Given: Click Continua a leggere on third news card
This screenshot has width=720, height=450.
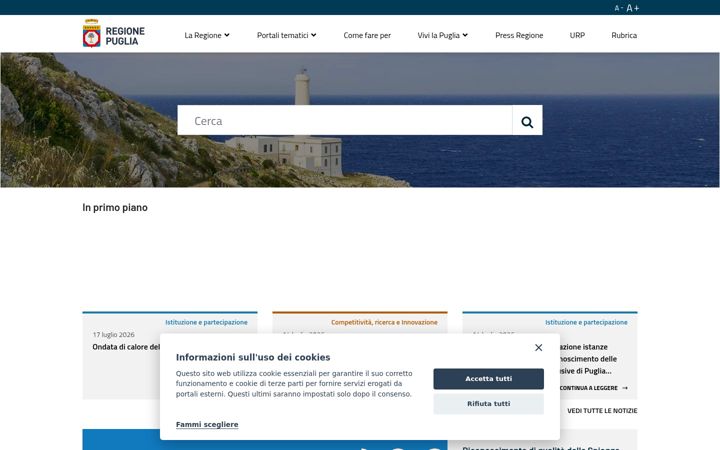Looking at the screenshot, I should (x=593, y=388).
